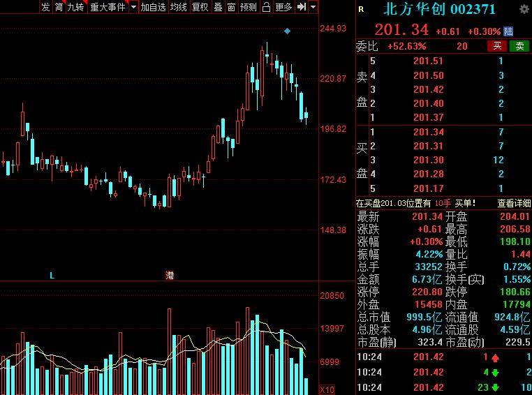
Task: Open the 更多 more menu
Action: (283, 7)
